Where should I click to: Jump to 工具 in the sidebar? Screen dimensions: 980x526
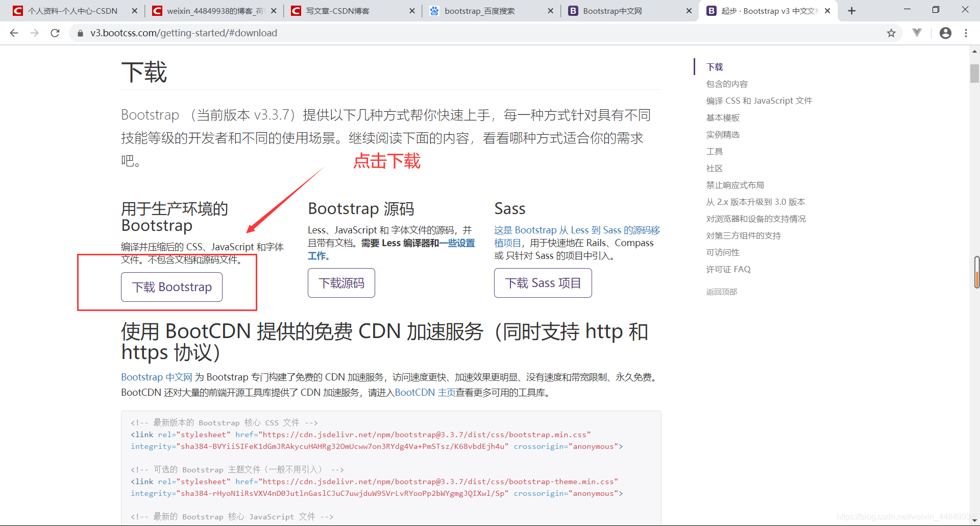click(x=715, y=151)
